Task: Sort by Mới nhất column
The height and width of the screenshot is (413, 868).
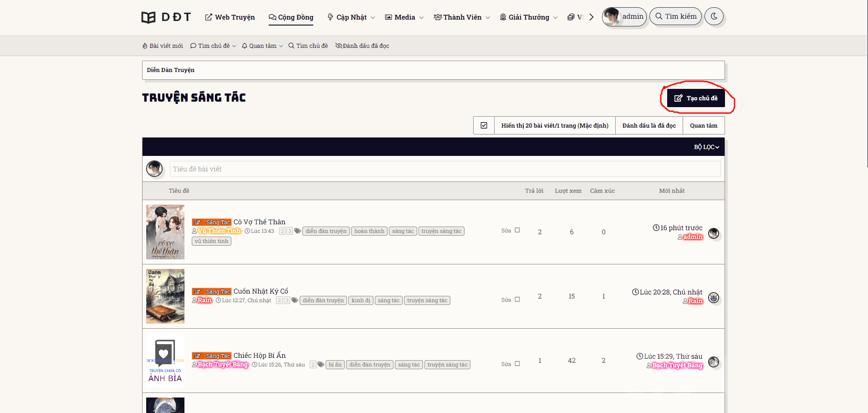Action: coord(672,191)
